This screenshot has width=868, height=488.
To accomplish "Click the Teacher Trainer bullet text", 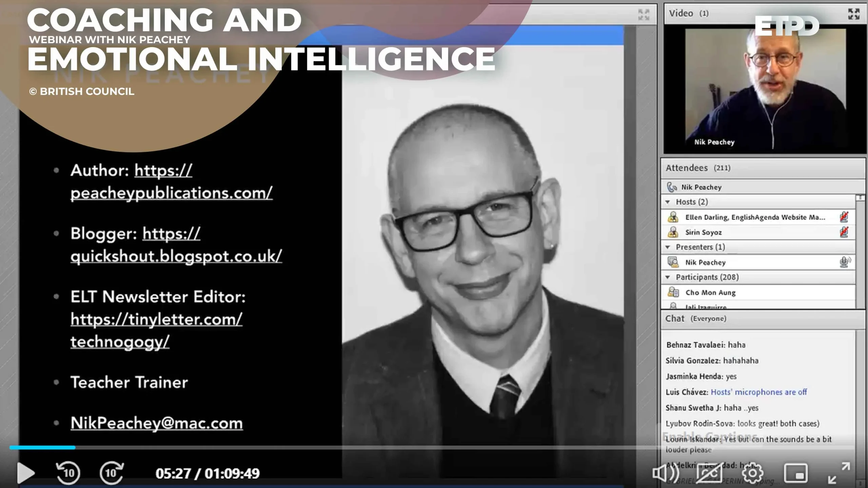I will [129, 383].
